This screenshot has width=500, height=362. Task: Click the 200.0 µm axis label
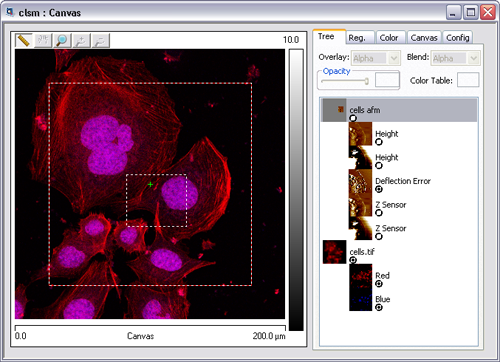(269, 336)
